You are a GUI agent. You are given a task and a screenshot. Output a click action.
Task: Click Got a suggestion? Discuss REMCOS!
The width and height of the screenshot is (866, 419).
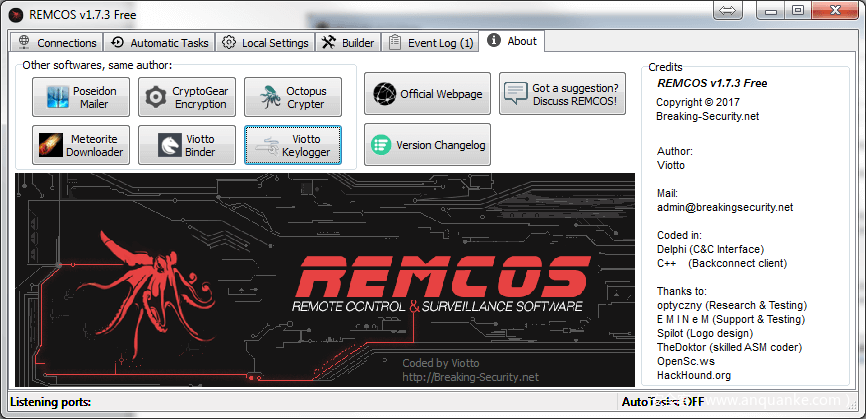(562, 94)
